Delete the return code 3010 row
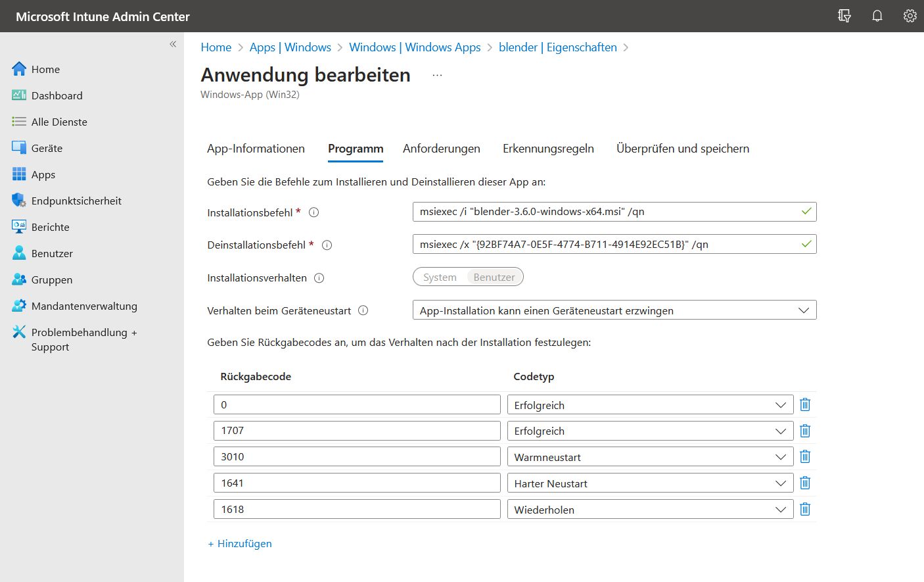The image size is (924, 582). click(805, 456)
